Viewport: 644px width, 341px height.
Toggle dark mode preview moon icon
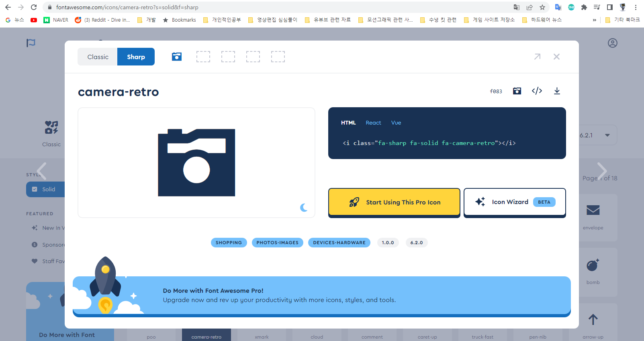pyautogui.click(x=304, y=207)
